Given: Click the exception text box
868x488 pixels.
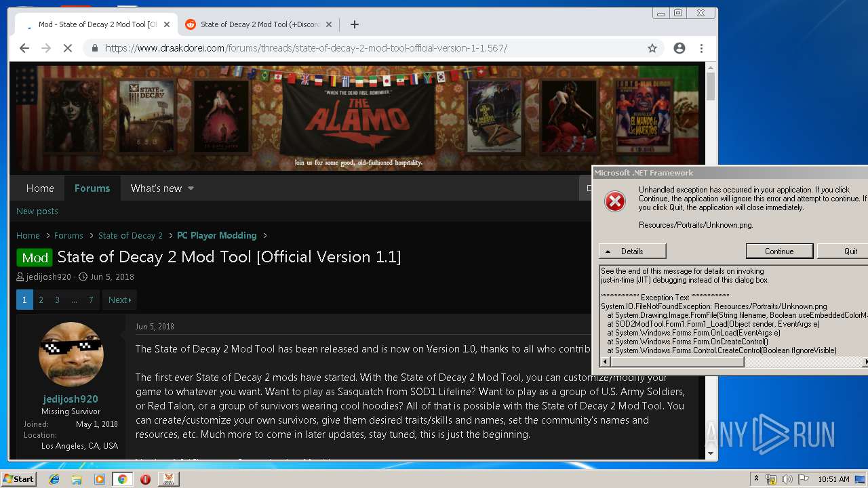Looking at the screenshot, I should click(x=734, y=310).
